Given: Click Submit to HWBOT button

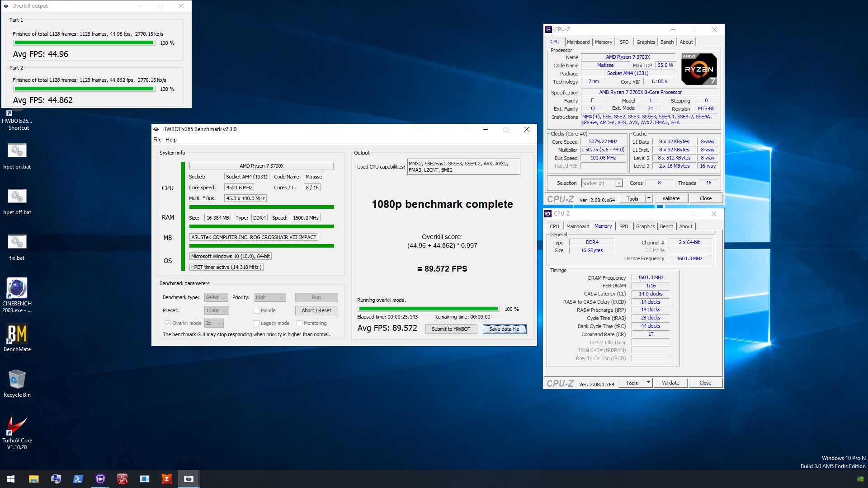Looking at the screenshot, I should click(x=451, y=329).
